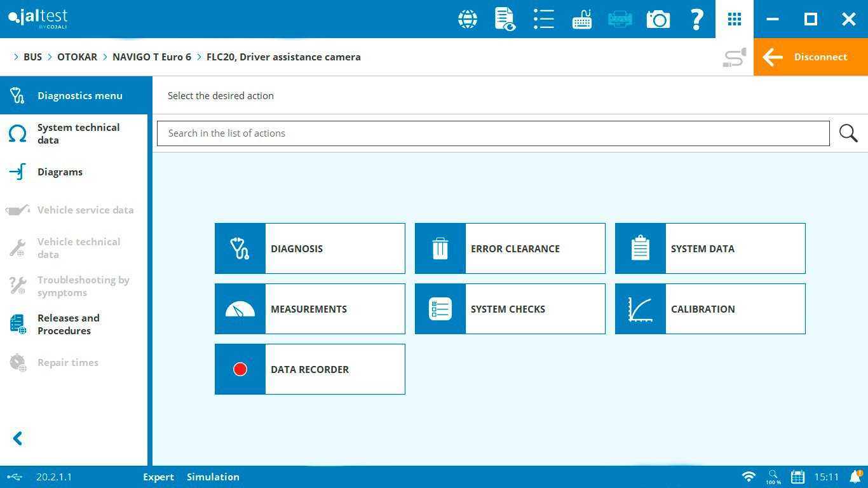Take a screenshot with the camera icon
Screen dimensions: 868x488
coord(658,19)
